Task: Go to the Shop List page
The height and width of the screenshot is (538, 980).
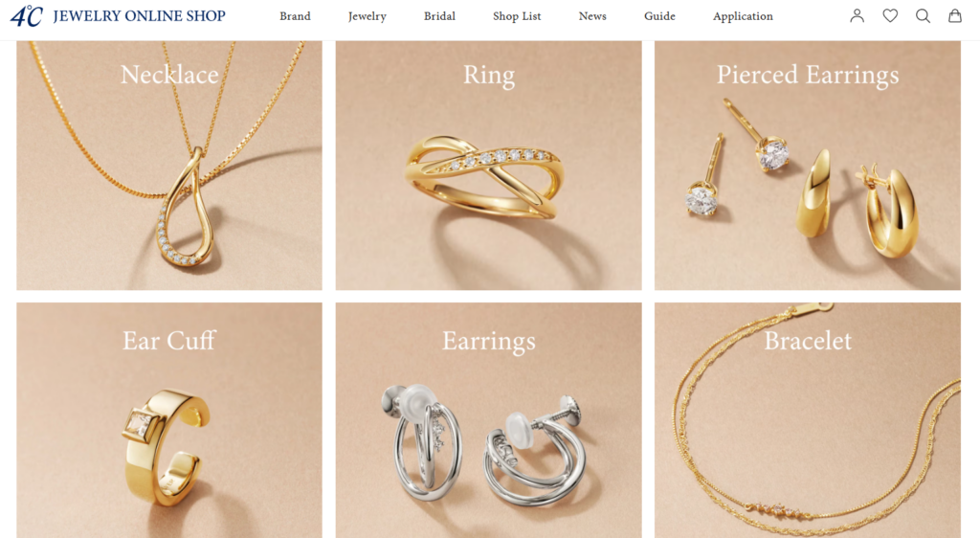Action: tap(517, 16)
